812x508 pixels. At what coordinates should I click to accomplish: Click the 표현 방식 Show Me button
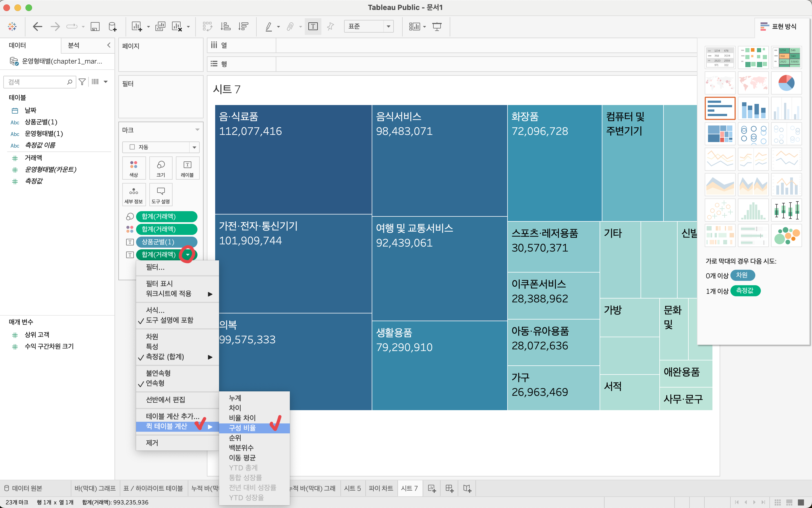[x=778, y=27]
